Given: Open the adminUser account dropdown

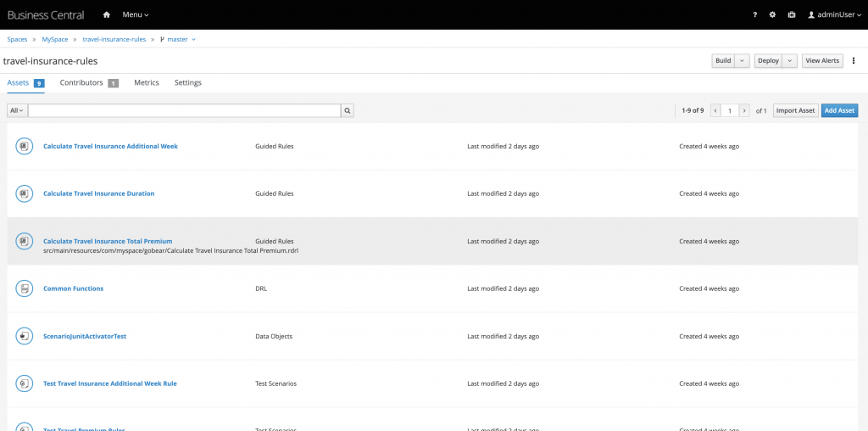Looking at the screenshot, I should [834, 14].
